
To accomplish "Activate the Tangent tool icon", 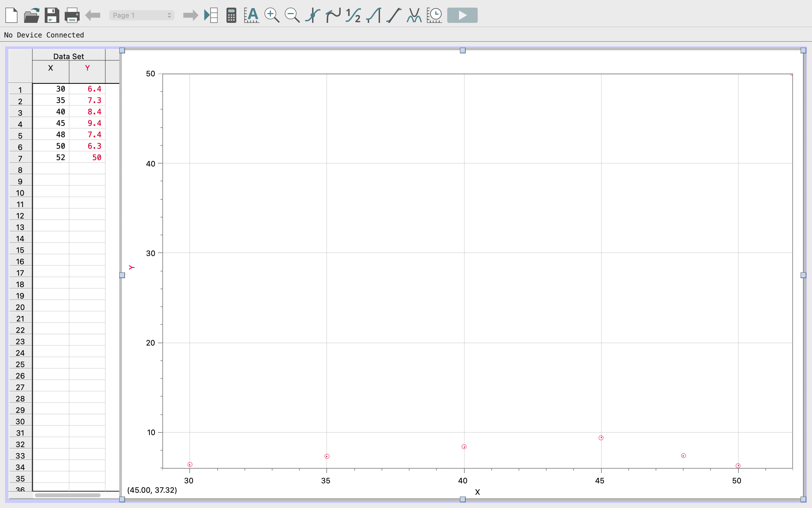I will pyautogui.click(x=333, y=15).
